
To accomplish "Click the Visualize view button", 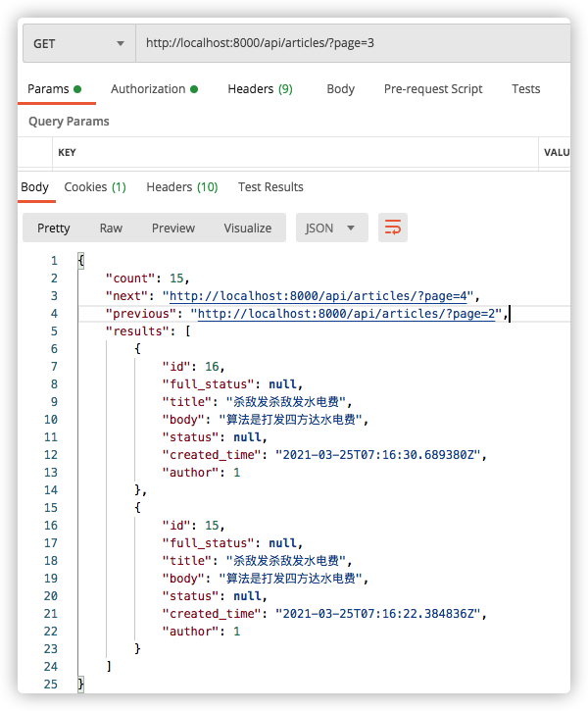I will pos(247,228).
